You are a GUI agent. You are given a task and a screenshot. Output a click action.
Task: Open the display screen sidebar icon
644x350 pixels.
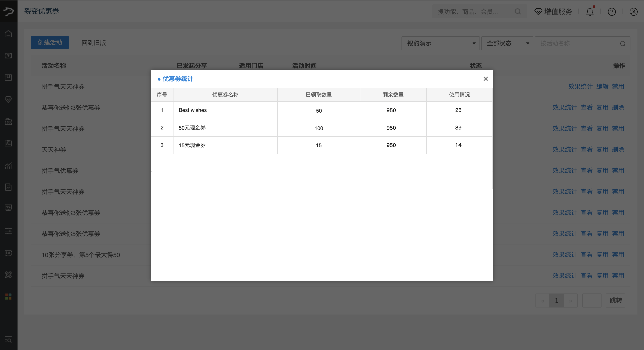(x=9, y=253)
